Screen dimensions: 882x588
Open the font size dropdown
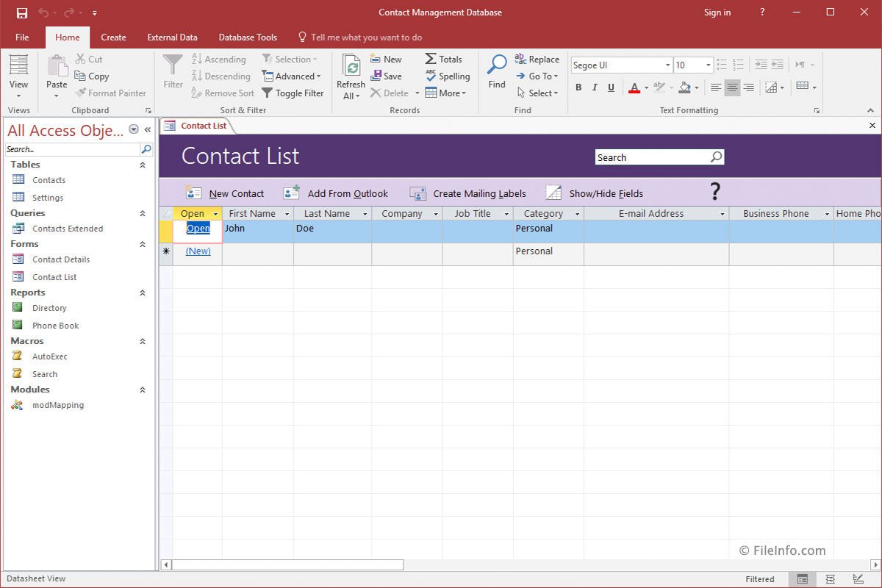709,65
